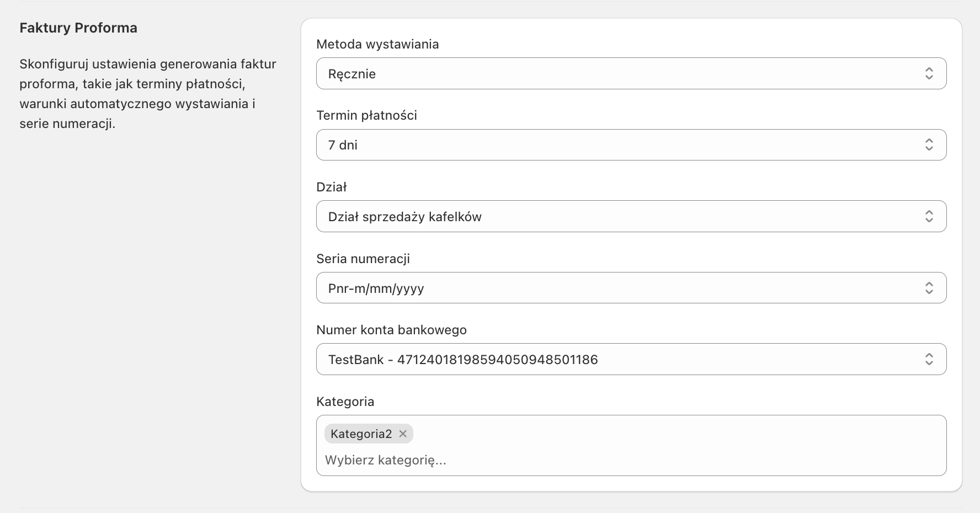
Task: Click the Dział field chevron arrows
Action: (x=929, y=216)
